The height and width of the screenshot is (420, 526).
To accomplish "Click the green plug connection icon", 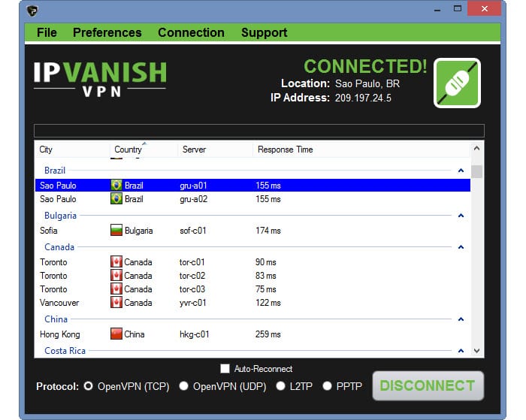I will point(457,83).
